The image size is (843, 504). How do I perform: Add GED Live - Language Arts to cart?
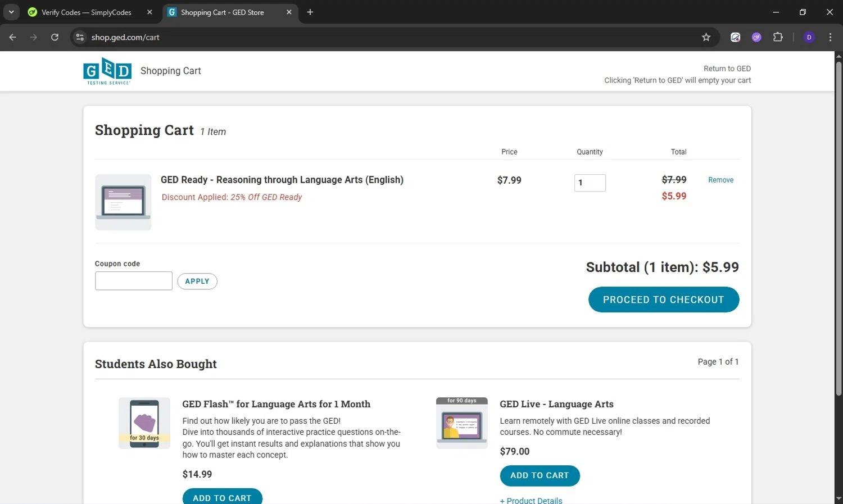tap(540, 475)
